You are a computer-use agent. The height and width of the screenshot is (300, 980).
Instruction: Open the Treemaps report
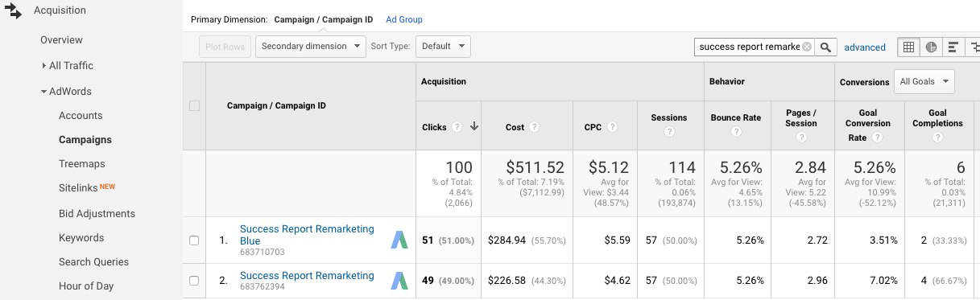82,164
